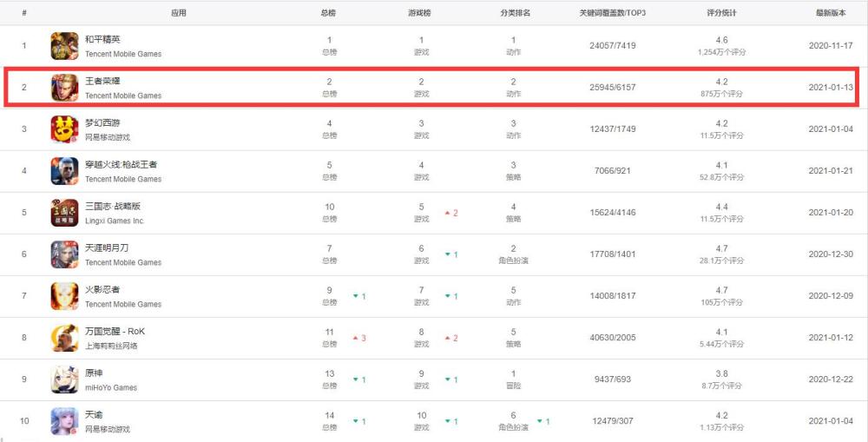Click version date 2021-01-20
Screen dimensions: 868x442
[x=831, y=213]
